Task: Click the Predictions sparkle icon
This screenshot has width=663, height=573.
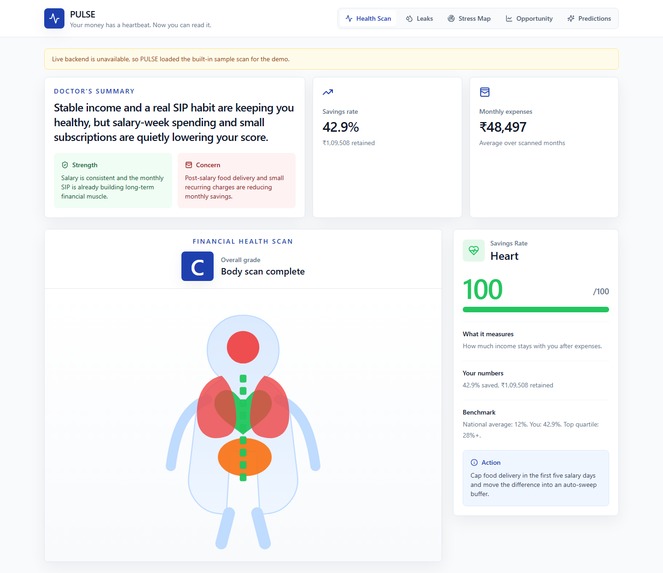Action: tap(571, 19)
